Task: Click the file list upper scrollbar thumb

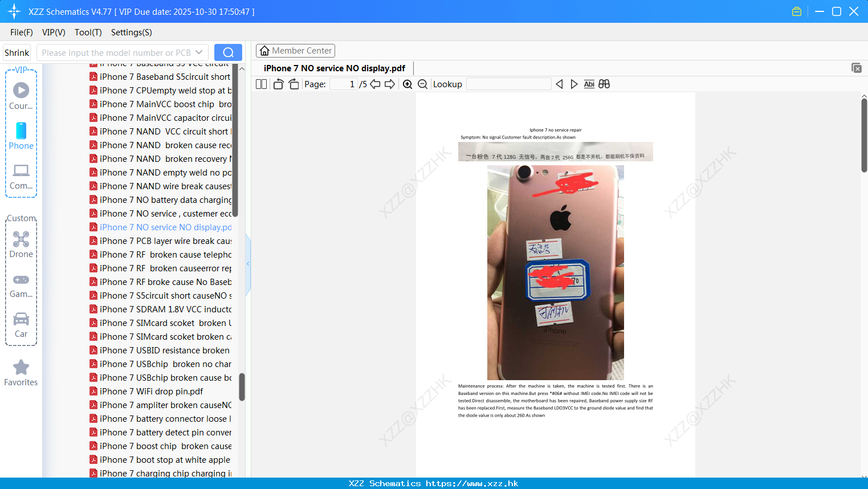Action: point(235,141)
